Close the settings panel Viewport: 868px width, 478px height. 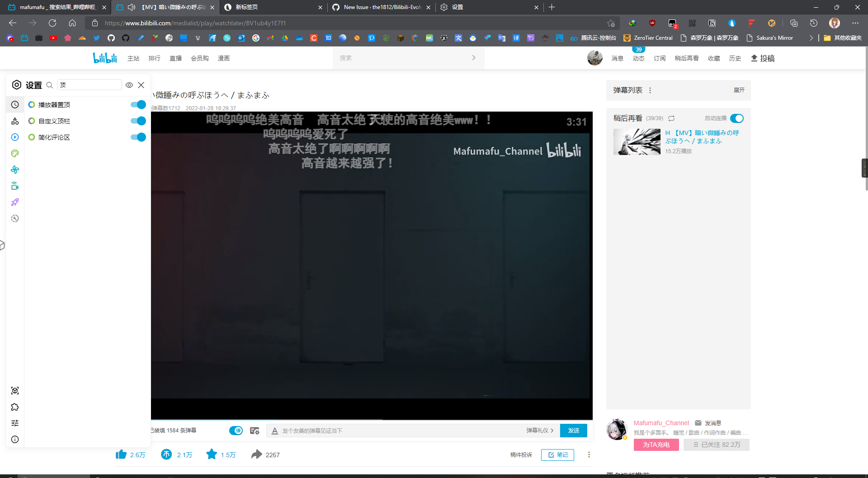[141, 85]
